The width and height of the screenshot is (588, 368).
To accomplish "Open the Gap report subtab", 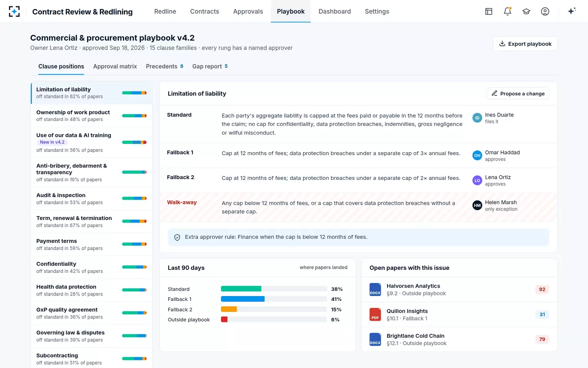I will click(210, 66).
